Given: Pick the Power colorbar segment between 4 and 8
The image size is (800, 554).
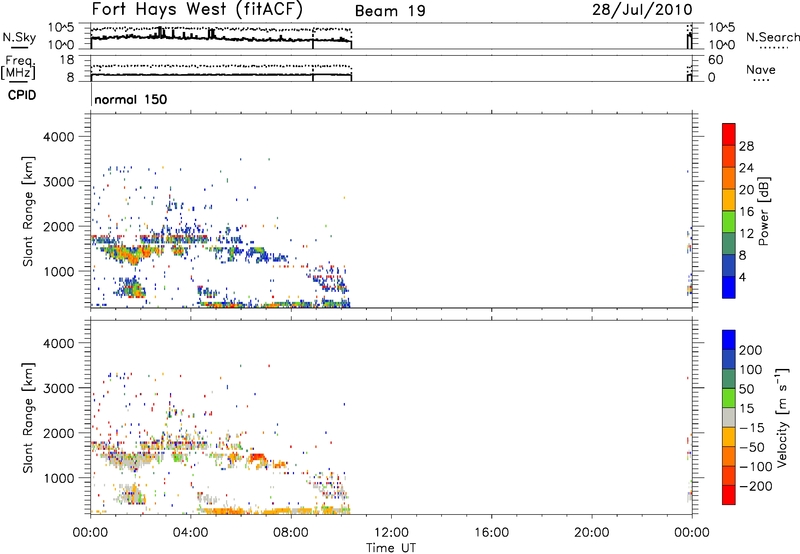Looking at the screenshot, I should tap(729, 265).
